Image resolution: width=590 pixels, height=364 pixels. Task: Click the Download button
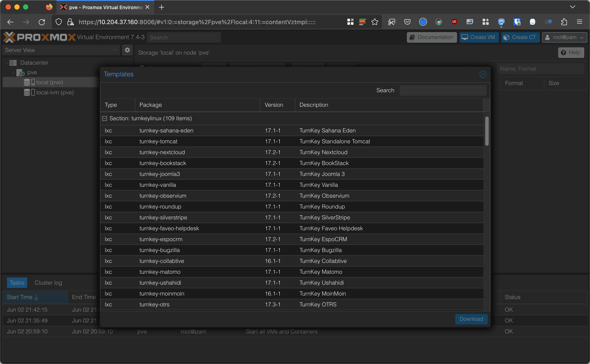tap(471, 319)
